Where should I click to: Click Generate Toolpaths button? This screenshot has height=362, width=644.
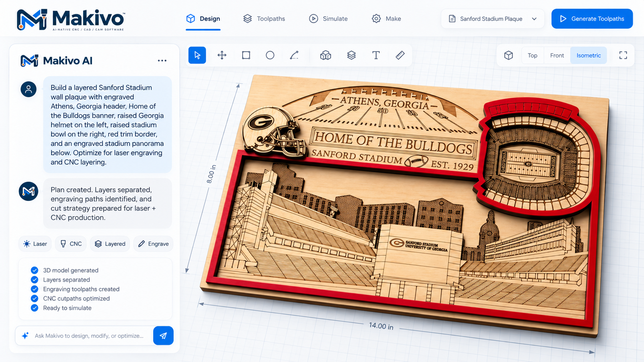click(x=592, y=19)
